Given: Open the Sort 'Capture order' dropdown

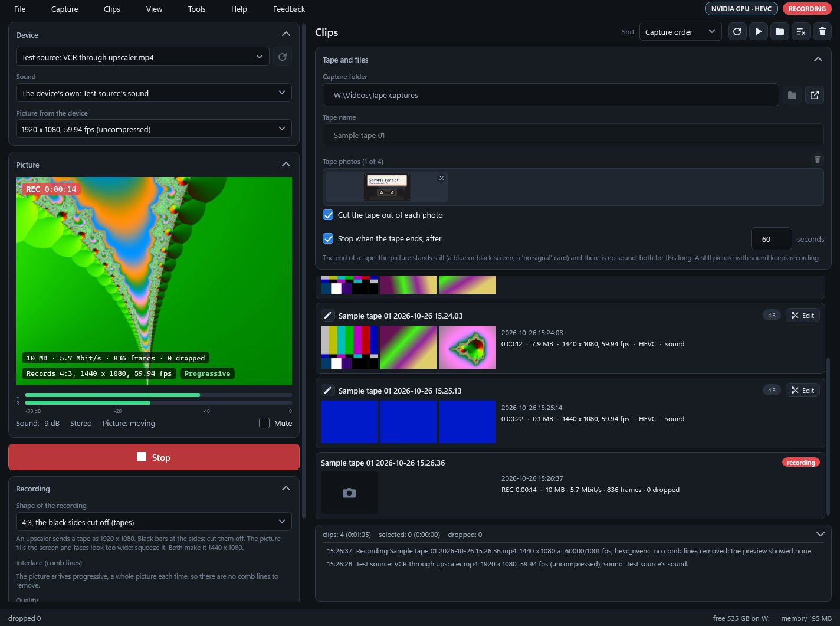Looking at the screenshot, I should pos(681,32).
